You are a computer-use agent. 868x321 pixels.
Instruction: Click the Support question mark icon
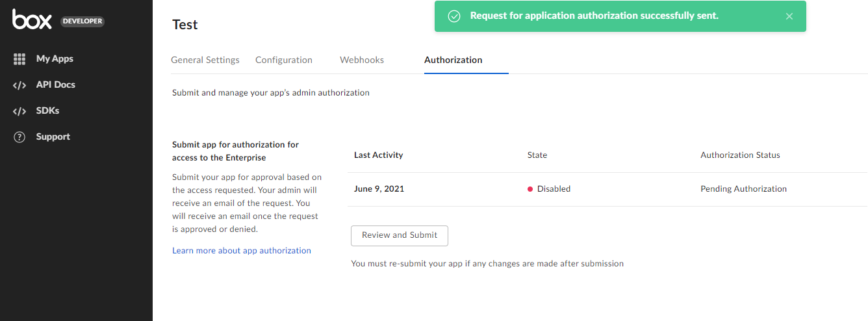click(x=19, y=137)
